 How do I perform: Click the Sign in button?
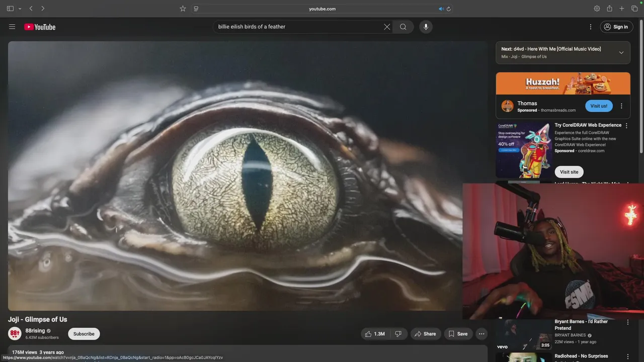[616, 27]
